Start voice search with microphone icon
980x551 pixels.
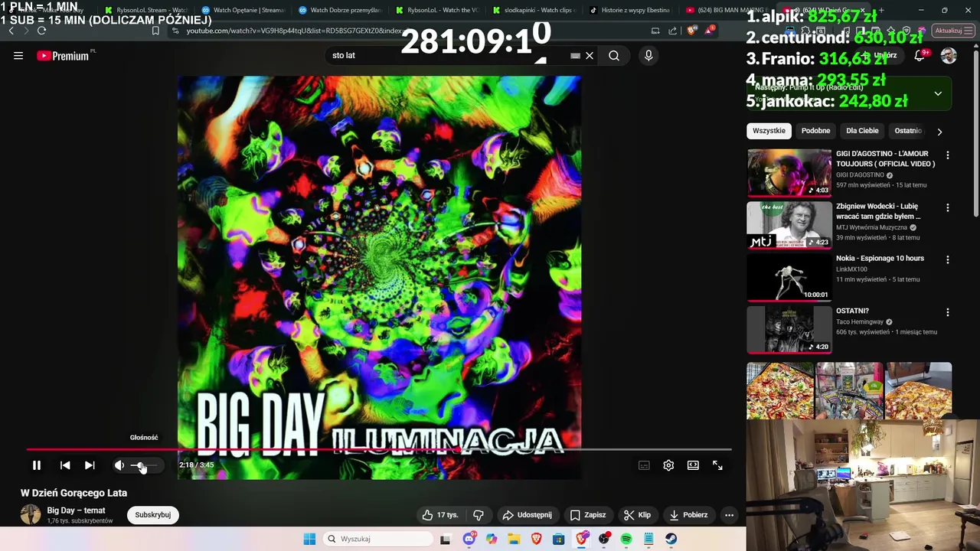coord(648,56)
